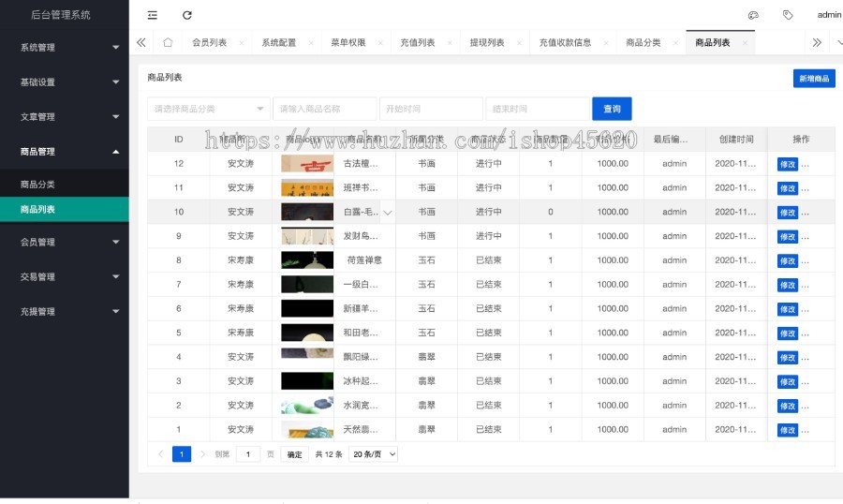Collapse the 商品管理 sidebar menu

(x=65, y=152)
